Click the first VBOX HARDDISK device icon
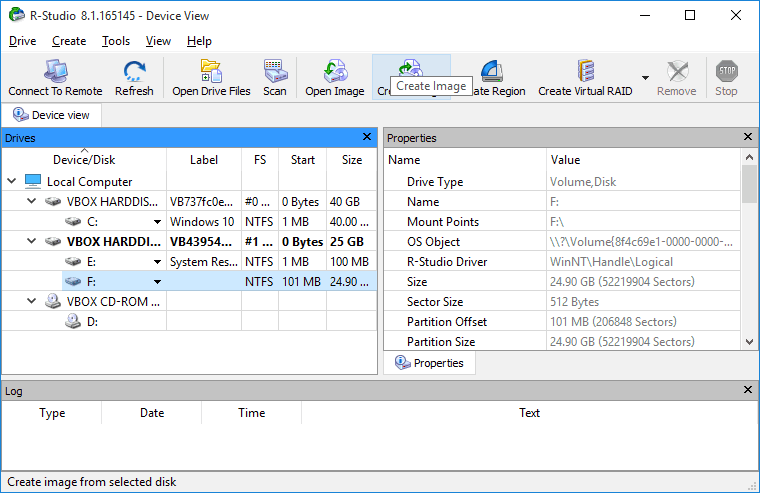This screenshot has width=760, height=493. (x=53, y=201)
